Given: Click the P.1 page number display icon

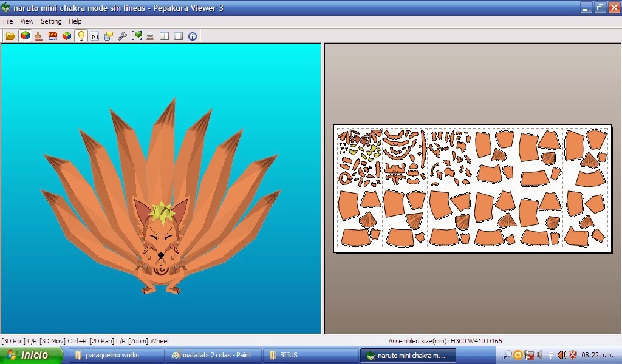Looking at the screenshot, I should point(94,36).
